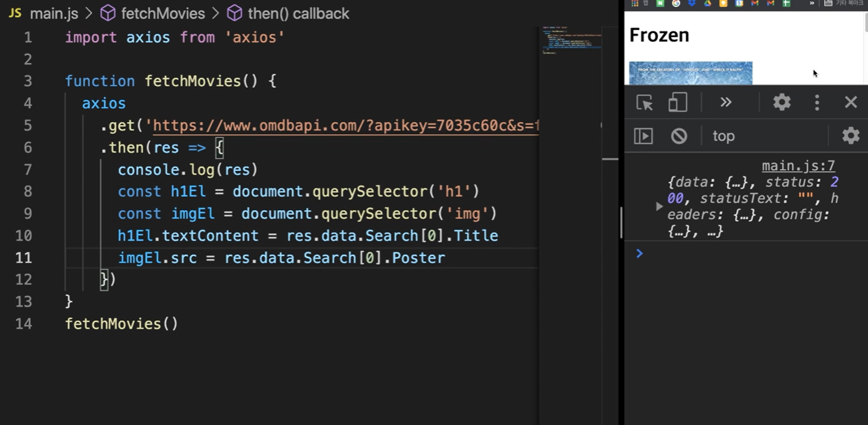Open the green plus bookmark icon
Screen dimensions: 868x425
(786, 3)
